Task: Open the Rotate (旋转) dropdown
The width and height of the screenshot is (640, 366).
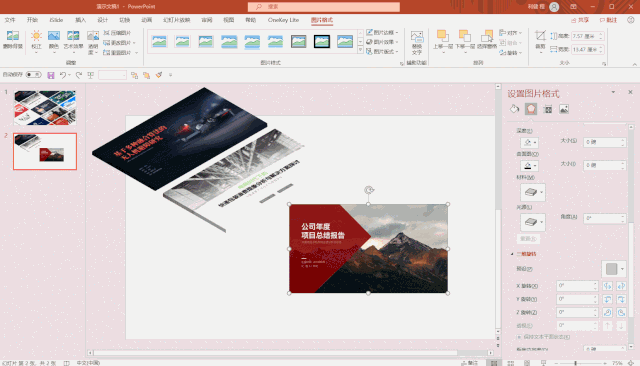Action: [511, 53]
